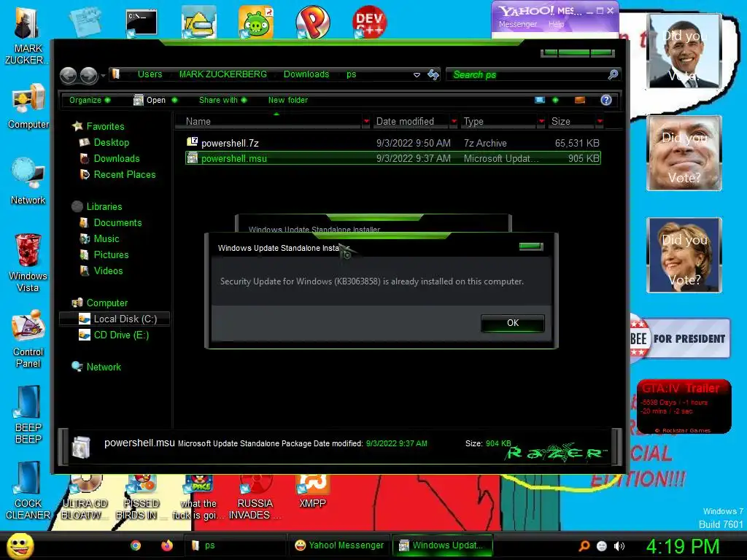Switch to Yahoo! Messenger taskbar button

(339, 545)
